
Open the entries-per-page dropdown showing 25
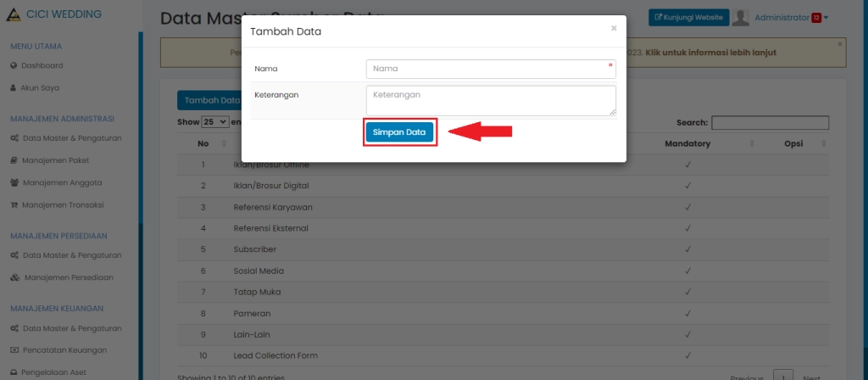(215, 122)
